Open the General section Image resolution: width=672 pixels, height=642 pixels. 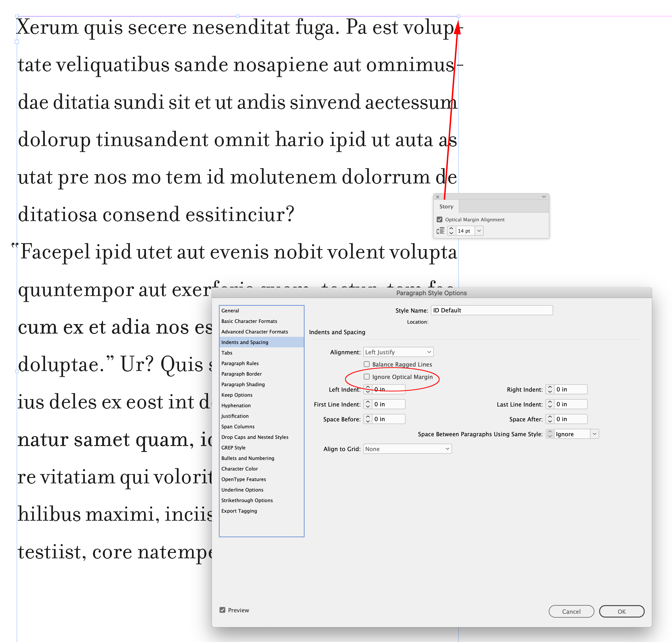pos(230,310)
